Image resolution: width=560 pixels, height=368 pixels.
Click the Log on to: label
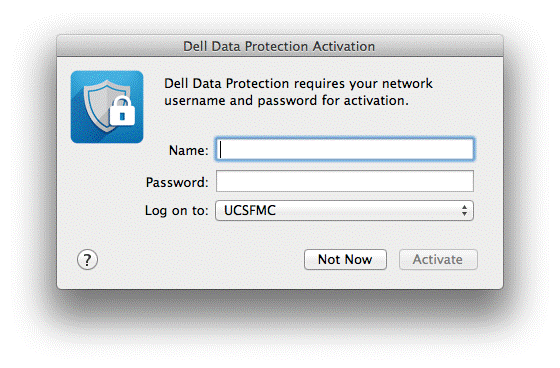coord(176,210)
